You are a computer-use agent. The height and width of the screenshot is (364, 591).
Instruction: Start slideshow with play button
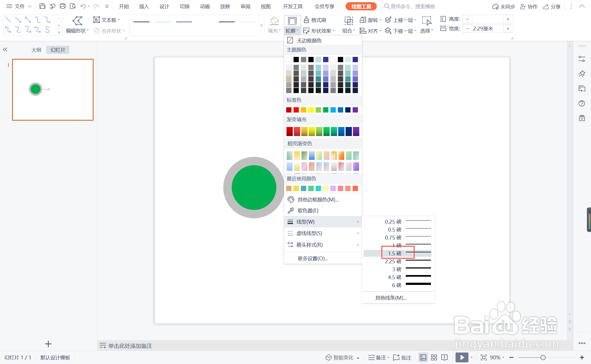[462, 357]
